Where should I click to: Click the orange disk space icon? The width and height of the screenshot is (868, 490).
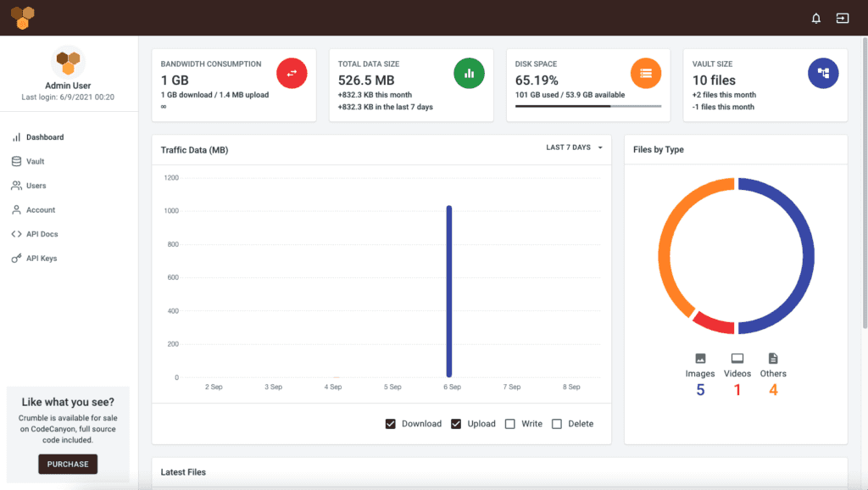[x=646, y=73]
